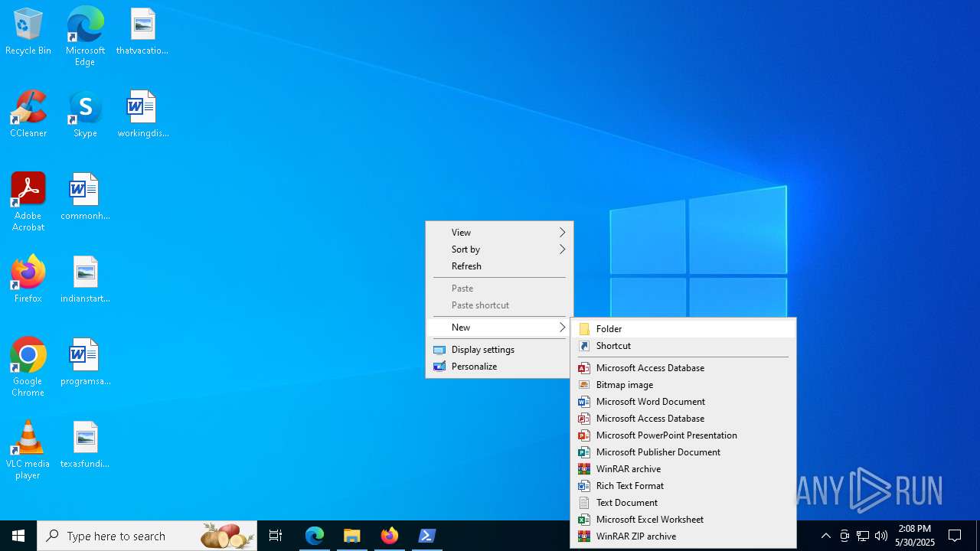Image resolution: width=980 pixels, height=551 pixels.
Task: Show hidden system tray icons
Action: (x=826, y=536)
